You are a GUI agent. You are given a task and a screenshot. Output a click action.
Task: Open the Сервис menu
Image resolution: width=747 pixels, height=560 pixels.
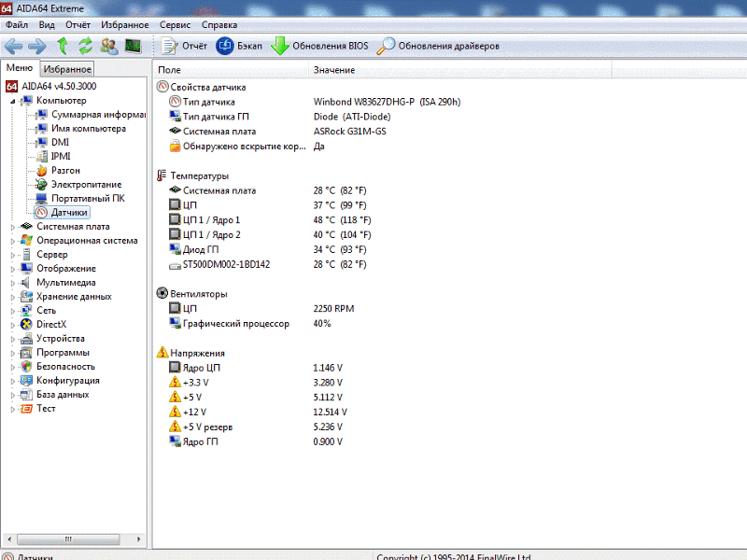[x=175, y=25]
